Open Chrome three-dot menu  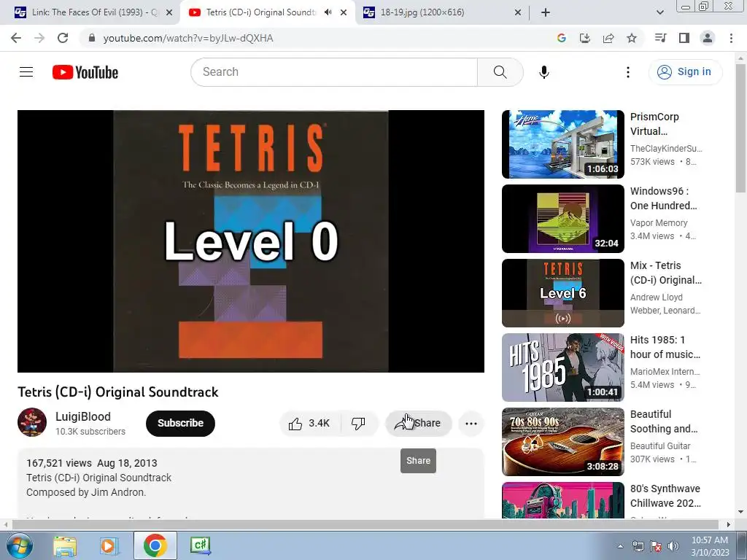click(731, 38)
